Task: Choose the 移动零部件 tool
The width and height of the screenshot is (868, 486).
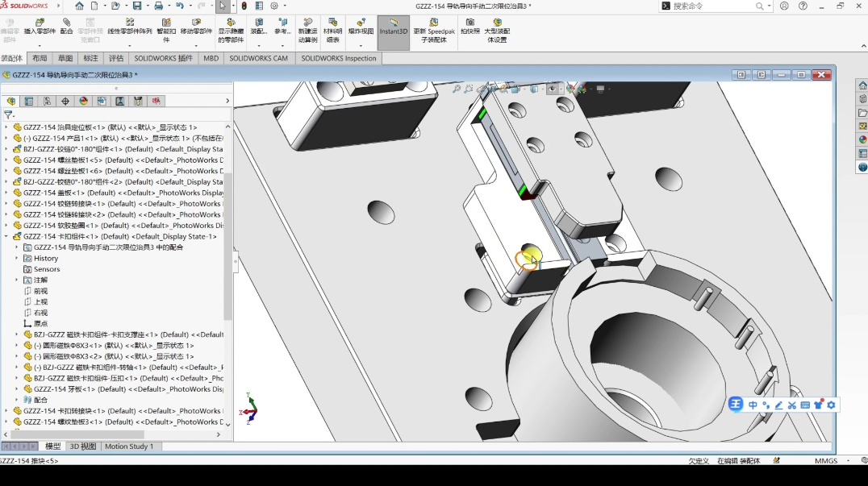Action: click(x=196, y=27)
